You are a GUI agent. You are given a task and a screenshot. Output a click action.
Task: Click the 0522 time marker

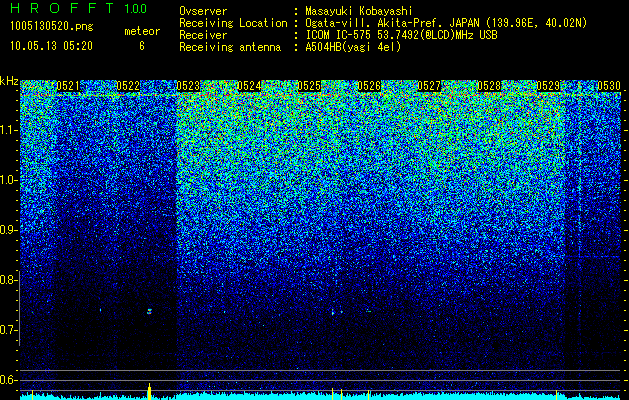click(x=128, y=86)
